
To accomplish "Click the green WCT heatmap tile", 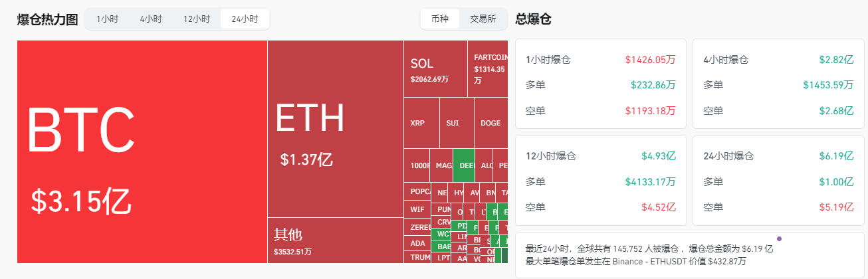I will 441,234.
